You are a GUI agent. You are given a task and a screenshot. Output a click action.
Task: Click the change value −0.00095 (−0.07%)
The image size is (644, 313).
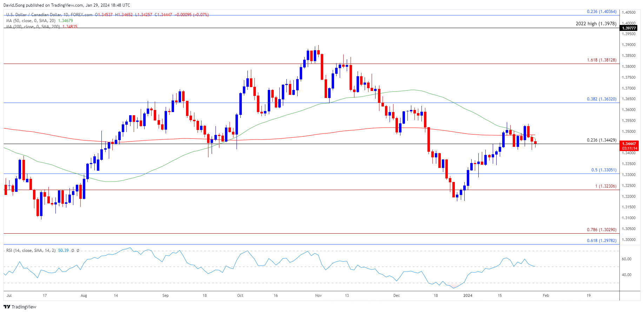[192, 15]
